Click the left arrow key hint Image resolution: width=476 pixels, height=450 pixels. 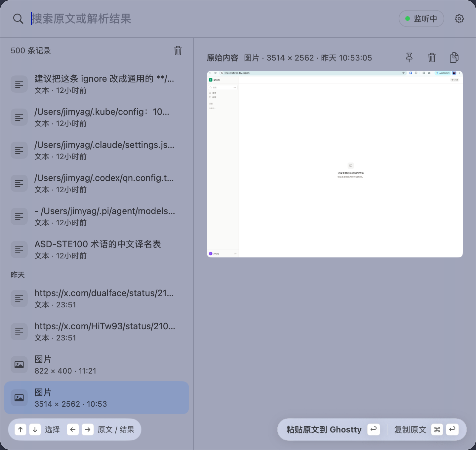[73, 429]
